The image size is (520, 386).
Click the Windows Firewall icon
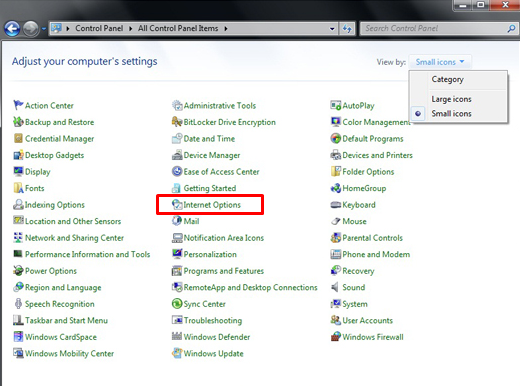point(336,337)
